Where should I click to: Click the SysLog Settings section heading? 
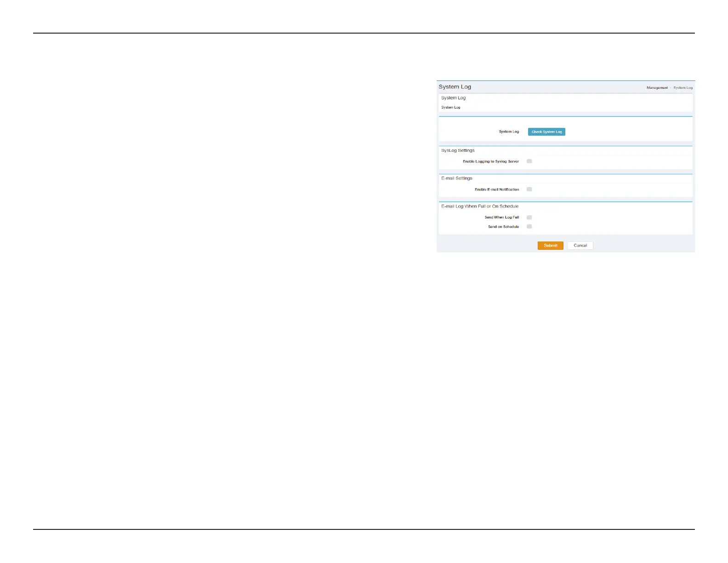[458, 150]
